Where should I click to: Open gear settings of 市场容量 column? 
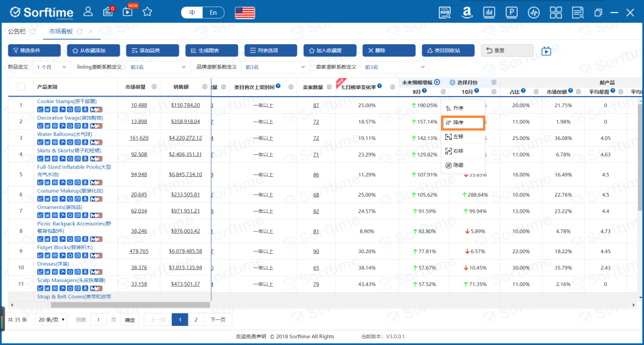point(154,87)
